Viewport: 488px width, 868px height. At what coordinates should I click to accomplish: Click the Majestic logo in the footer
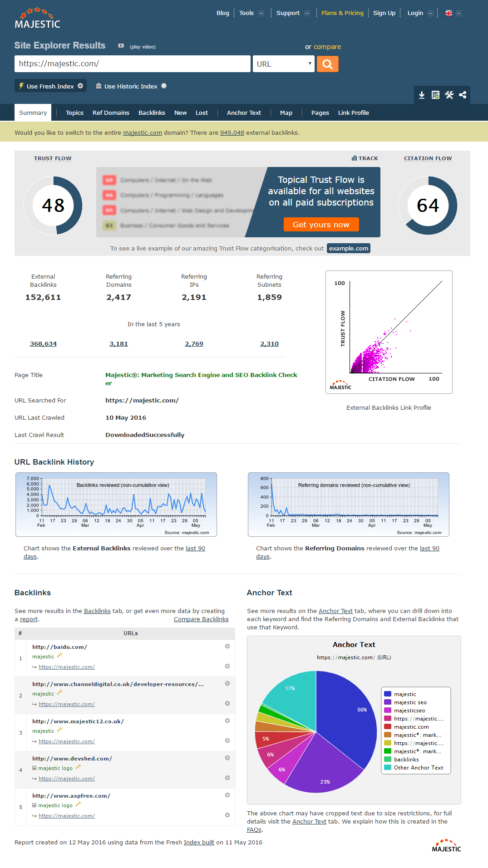click(446, 846)
